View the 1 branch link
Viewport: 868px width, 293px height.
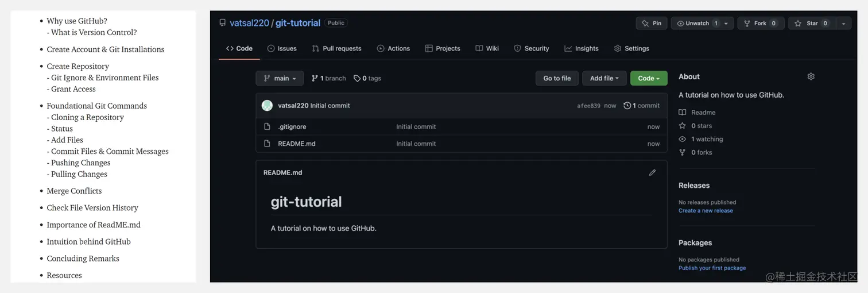point(329,78)
